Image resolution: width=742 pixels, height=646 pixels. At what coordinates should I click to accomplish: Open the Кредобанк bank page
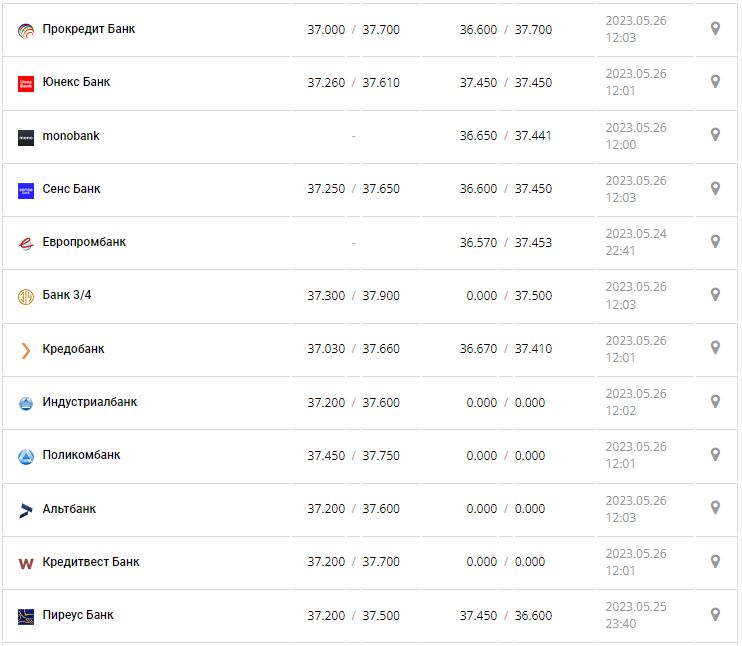coord(73,349)
